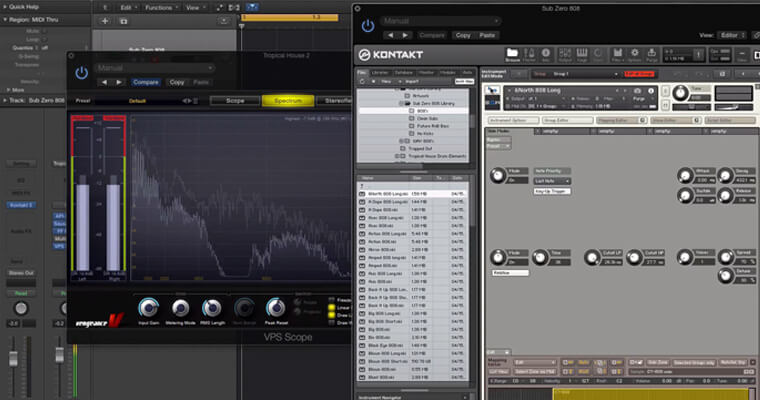Open the Functions menu in Logic
This screenshot has height=400, width=760.
click(x=158, y=6)
